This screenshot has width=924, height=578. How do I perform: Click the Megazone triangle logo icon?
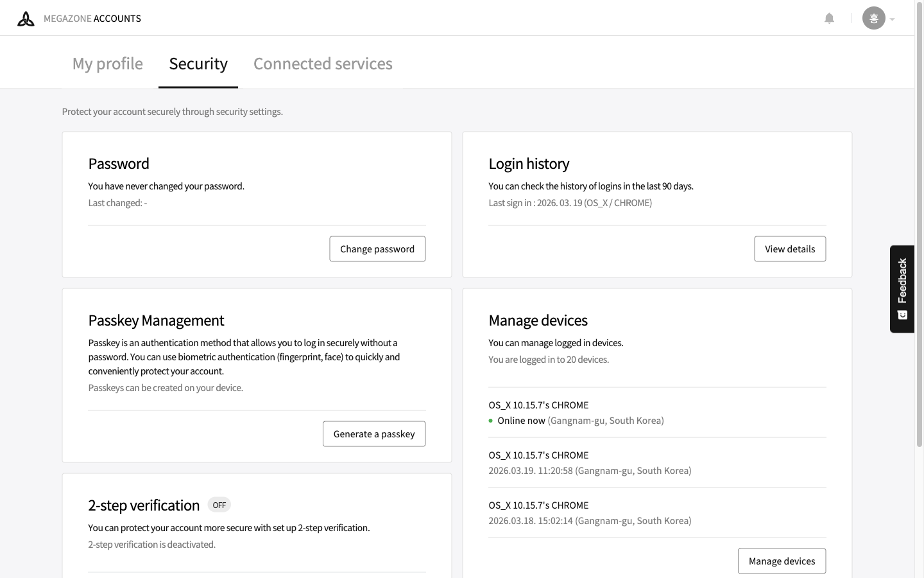click(26, 19)
